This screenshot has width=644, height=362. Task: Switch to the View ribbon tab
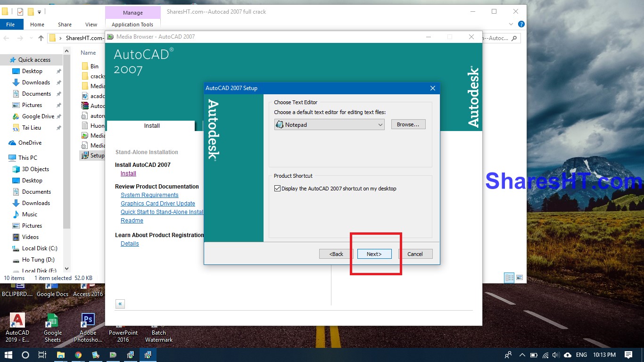(91, 25)
